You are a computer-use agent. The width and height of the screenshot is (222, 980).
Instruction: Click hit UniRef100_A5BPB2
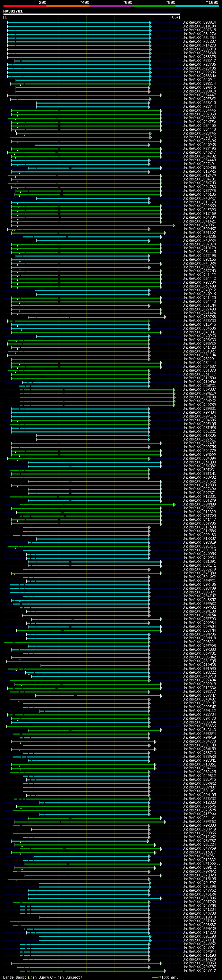pos(199,477)
